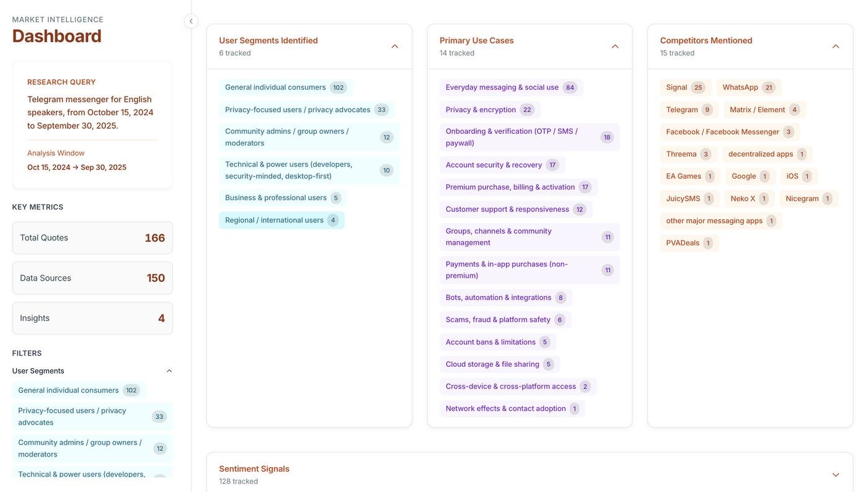Select the WhatsApp competitor tag

(748, 87)
